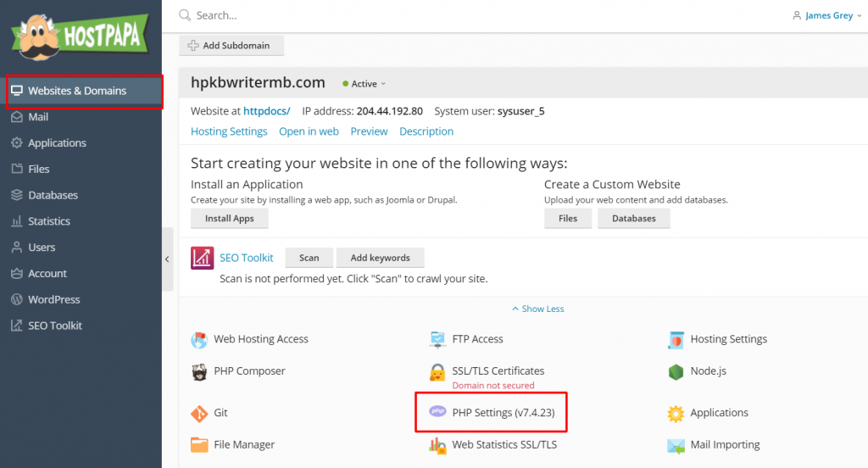Open the Node.js option
868x468 pixels.
point(708,371)
